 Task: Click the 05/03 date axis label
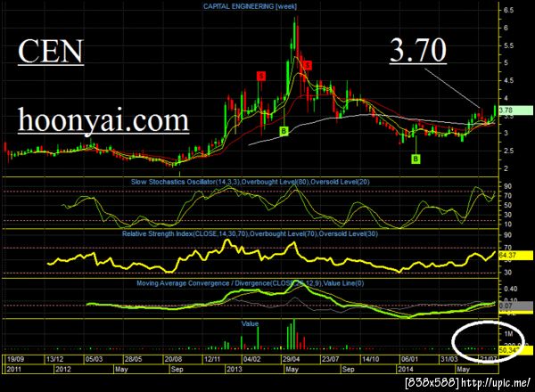tap(94, 359)
